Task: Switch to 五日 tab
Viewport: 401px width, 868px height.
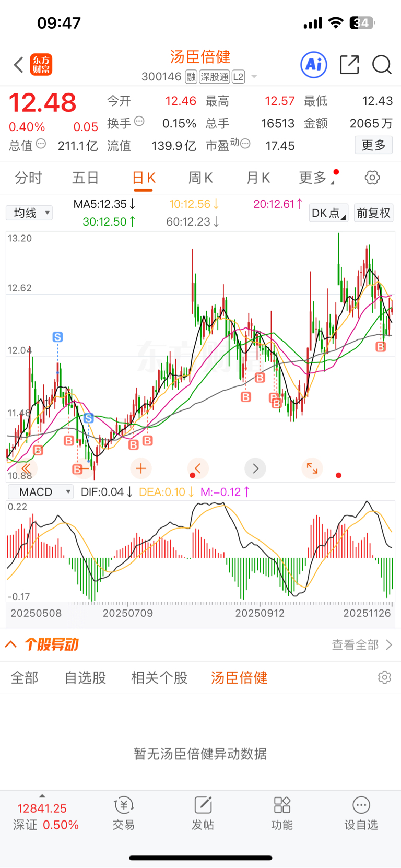Action: 86,178
